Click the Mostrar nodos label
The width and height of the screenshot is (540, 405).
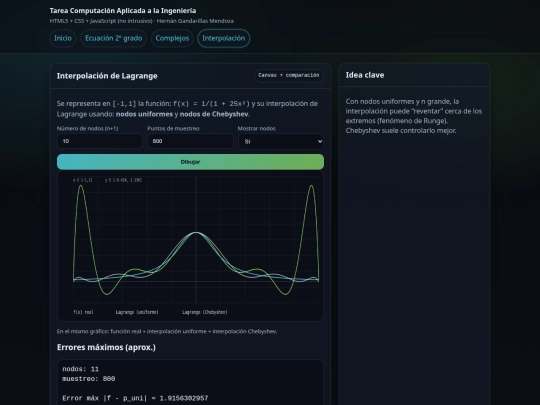tap(257, 128)
